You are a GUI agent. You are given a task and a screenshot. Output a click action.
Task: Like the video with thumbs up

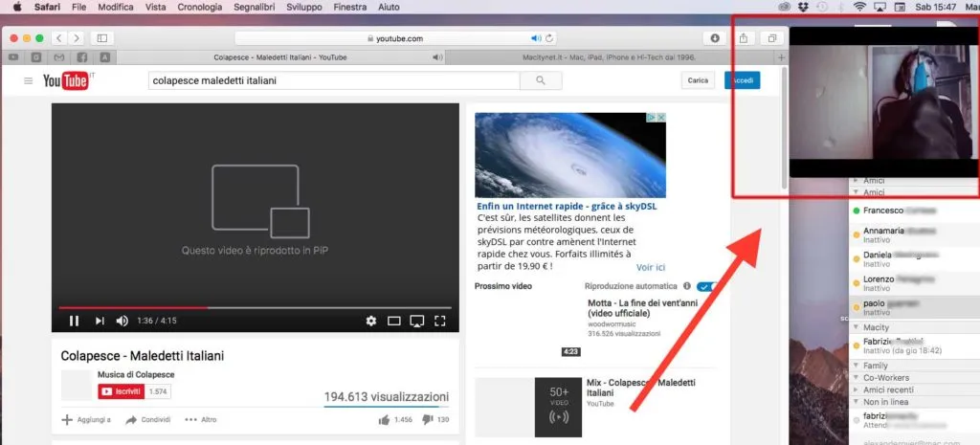[384, 419]
